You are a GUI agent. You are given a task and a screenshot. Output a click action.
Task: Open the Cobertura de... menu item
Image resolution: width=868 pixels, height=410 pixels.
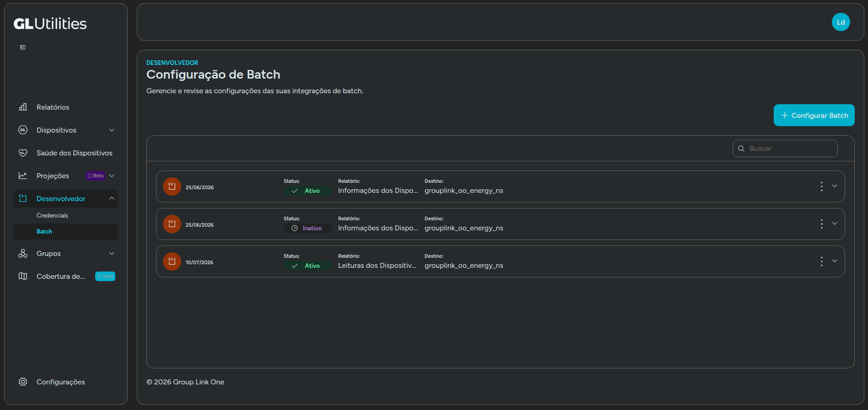click(x=66, y=276)
